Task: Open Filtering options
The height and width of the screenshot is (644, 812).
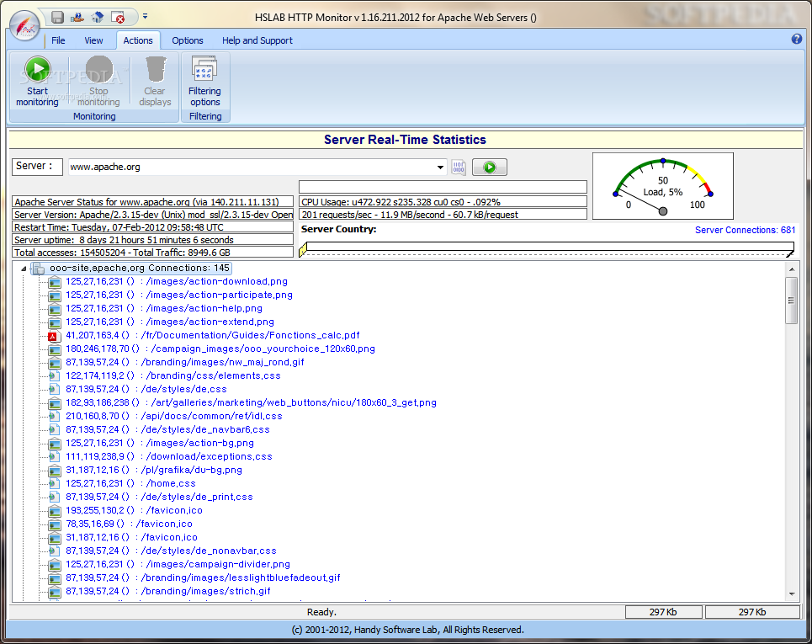Action: pyautogui.click(x=204, y=82)
